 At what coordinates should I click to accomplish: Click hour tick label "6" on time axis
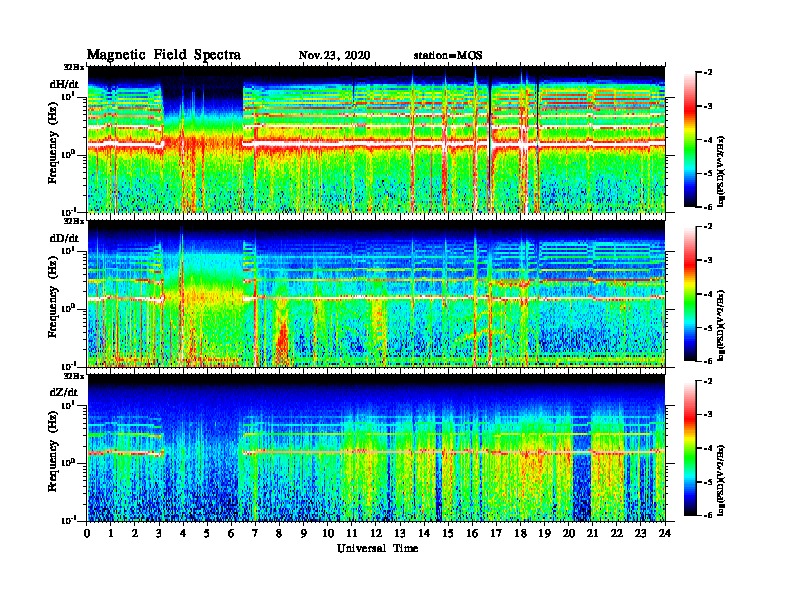click(231, 533)
